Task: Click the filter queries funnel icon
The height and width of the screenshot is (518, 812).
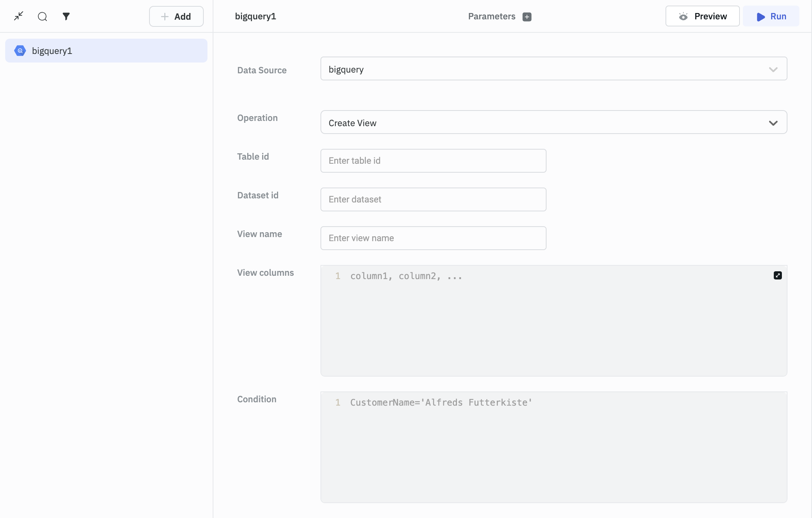Action: click(66, 16)
